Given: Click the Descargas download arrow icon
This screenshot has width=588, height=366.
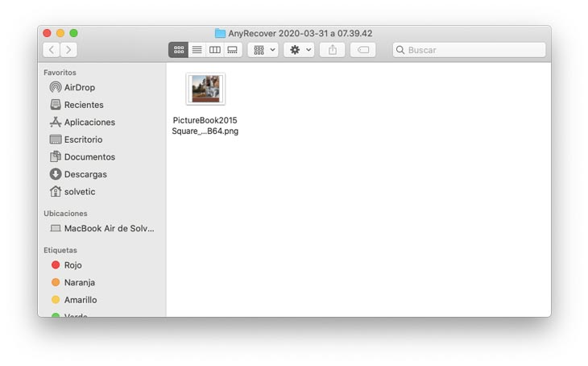Looking at the screenshot, I should click(x=56, y=174).
